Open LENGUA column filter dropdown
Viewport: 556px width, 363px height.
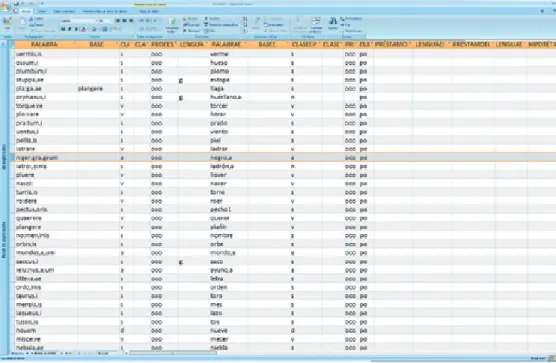(207, 44)
